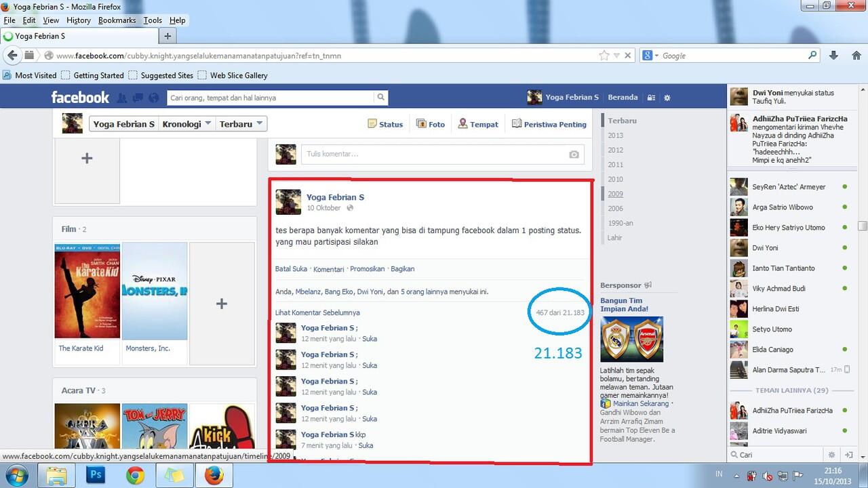Open the Tools menu
This screenshot has height=488, width=868.
tap(153, 20)
